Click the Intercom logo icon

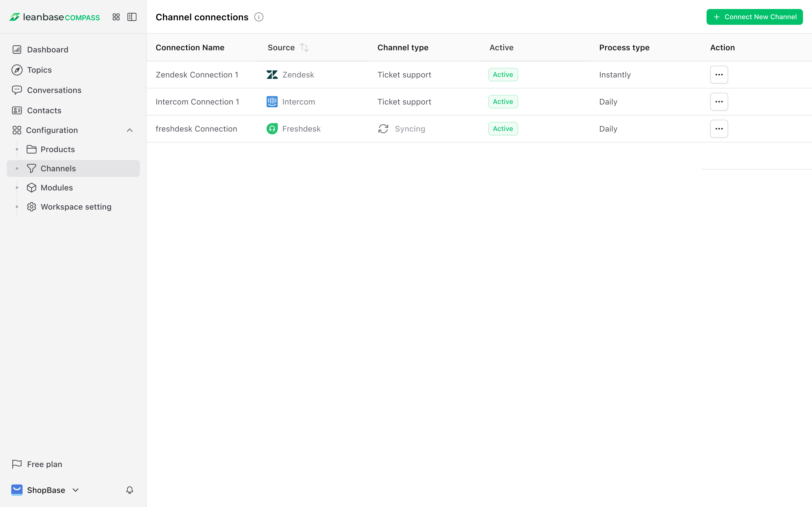click(x=272, y=102)
